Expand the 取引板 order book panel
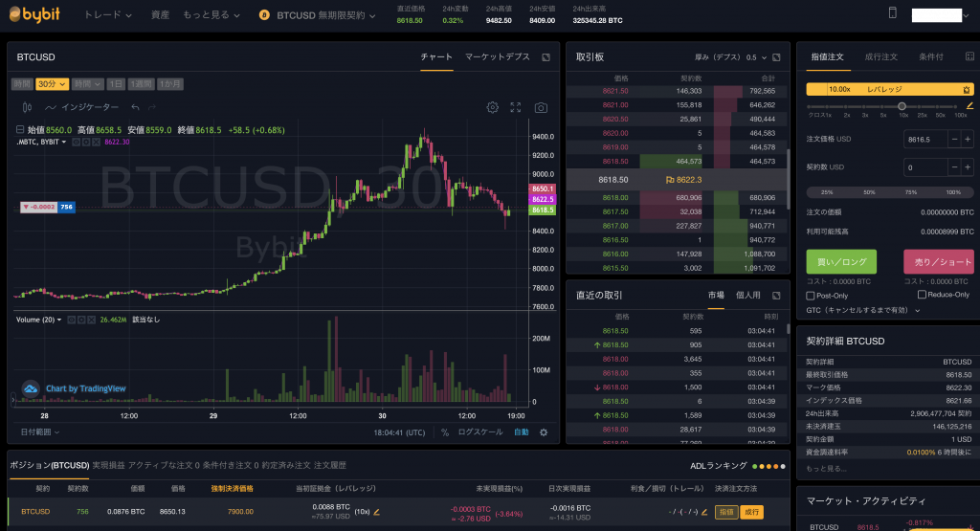The height and width of the screenshot is (531, 980). pyautogui.click(x=776, y=57)
